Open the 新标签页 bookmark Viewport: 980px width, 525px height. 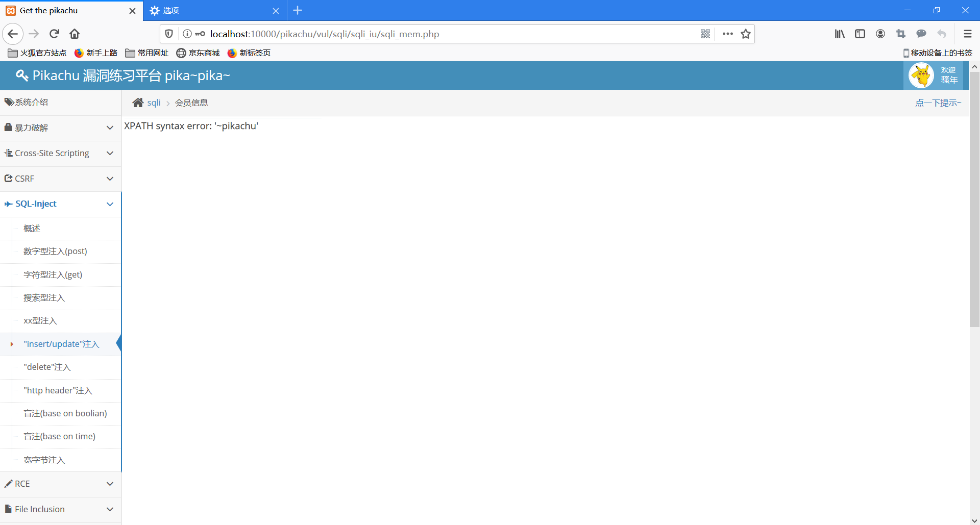(249, 53)
